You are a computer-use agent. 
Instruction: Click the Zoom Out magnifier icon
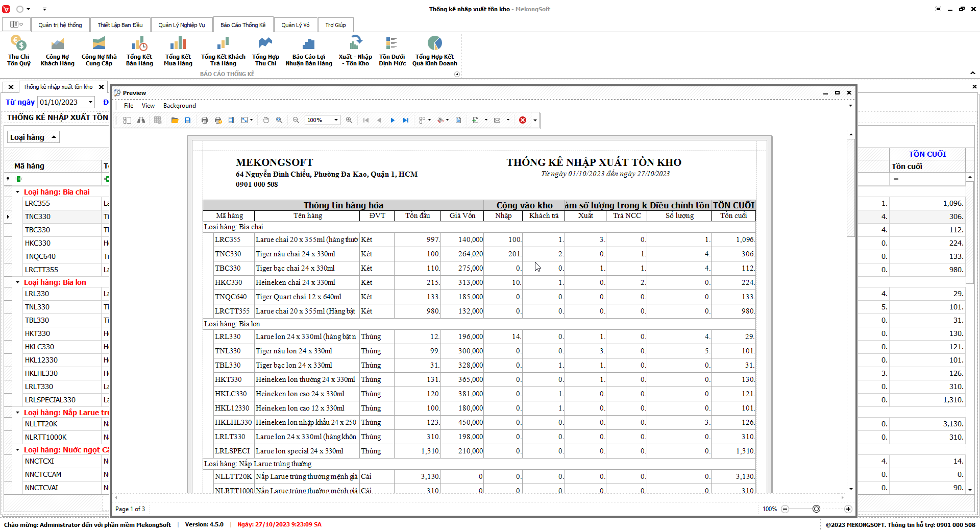pos(296,120)
